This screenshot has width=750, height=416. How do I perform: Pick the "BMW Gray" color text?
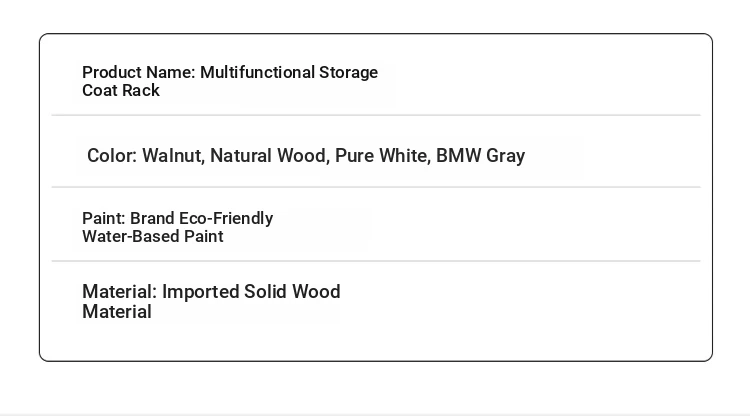481,156
